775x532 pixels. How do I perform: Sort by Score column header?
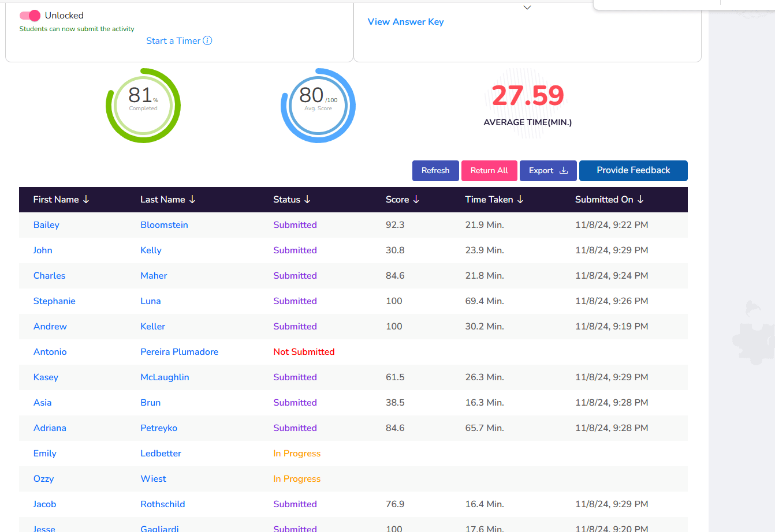(403, 200)
